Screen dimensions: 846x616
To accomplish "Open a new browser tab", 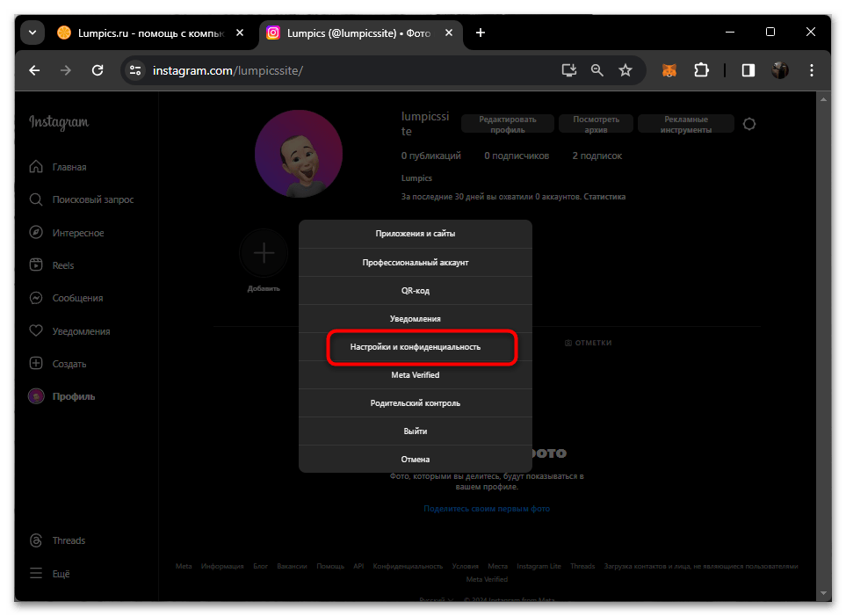I will point(481,33).
